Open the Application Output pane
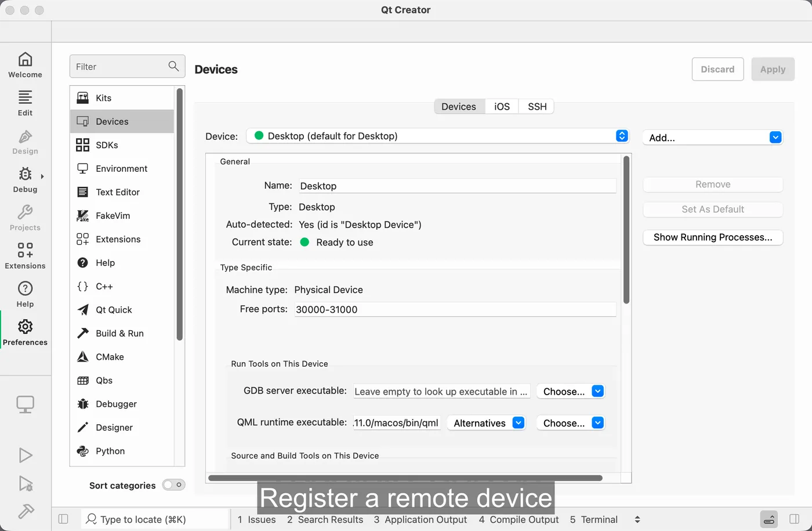This screenshot has height=531, width=812. pos(420,519)
